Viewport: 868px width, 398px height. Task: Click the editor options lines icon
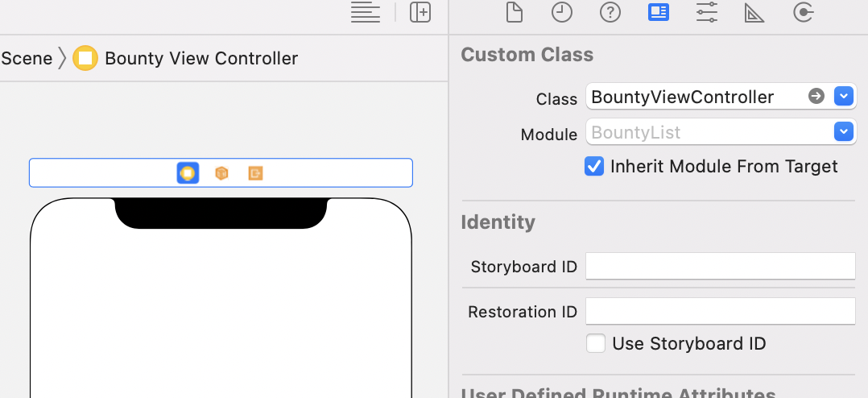click(366, 12)
